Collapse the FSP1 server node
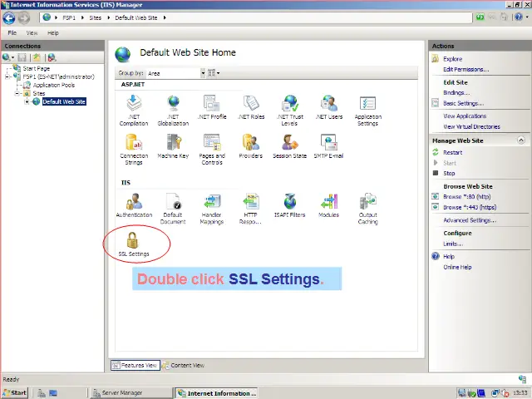The height and width of the screenshot is (399, 532). click(7, 77)
